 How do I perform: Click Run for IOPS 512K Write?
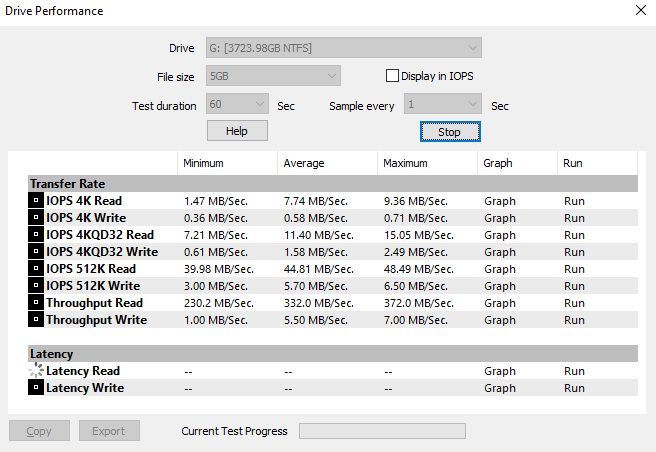pos(574,286)
